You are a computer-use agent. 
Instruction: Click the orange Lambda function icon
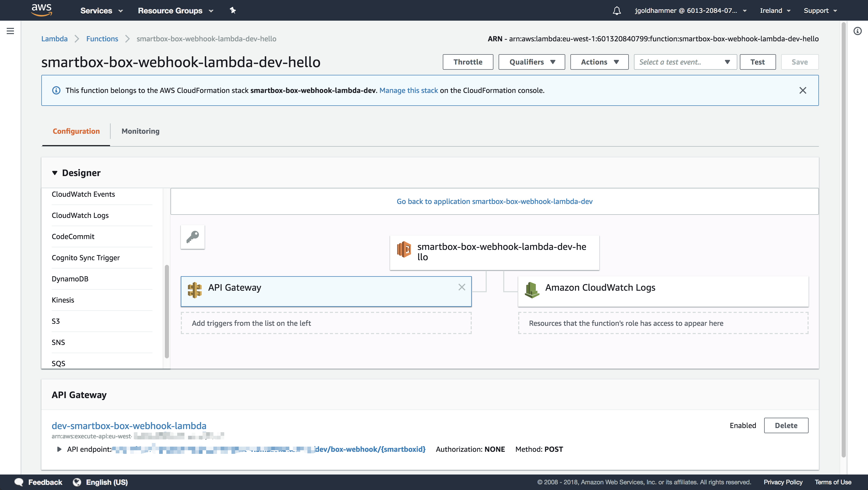coord(404,249)
